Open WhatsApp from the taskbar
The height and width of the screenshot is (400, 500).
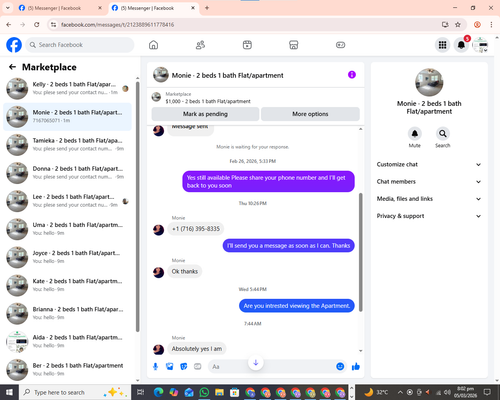pos(204,392)
